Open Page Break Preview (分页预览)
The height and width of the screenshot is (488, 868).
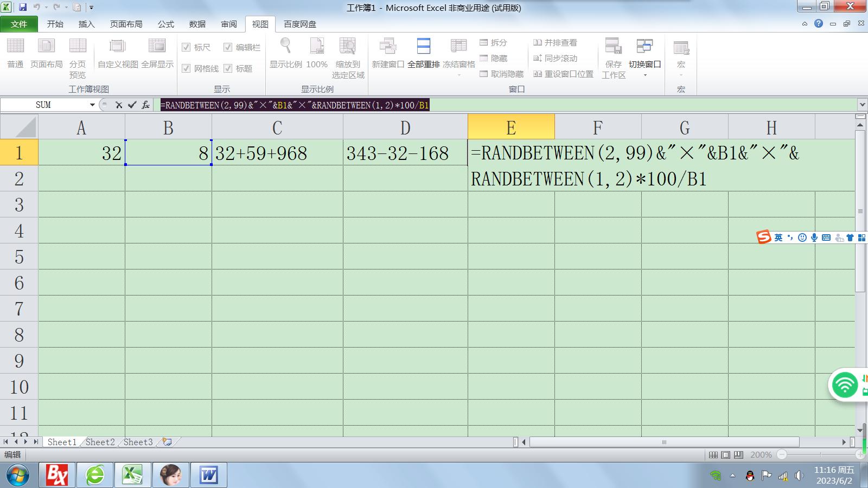click(x=78, y=47)
